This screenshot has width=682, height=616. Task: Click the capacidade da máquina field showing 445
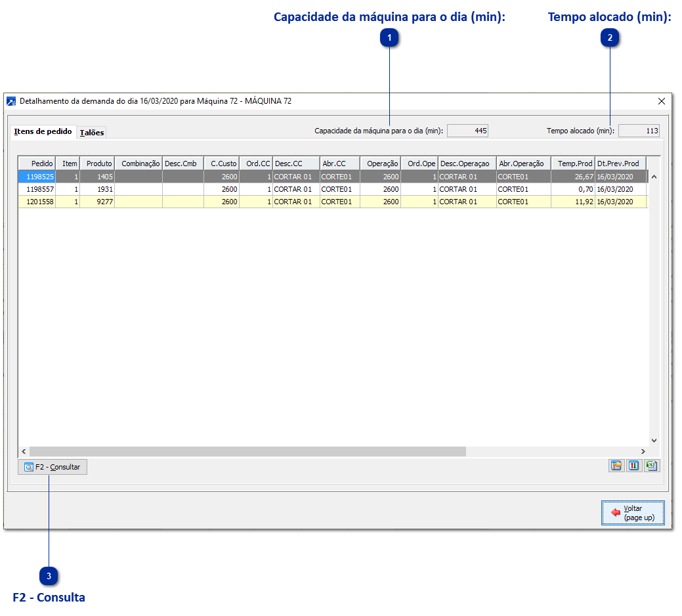click(467, 131)
